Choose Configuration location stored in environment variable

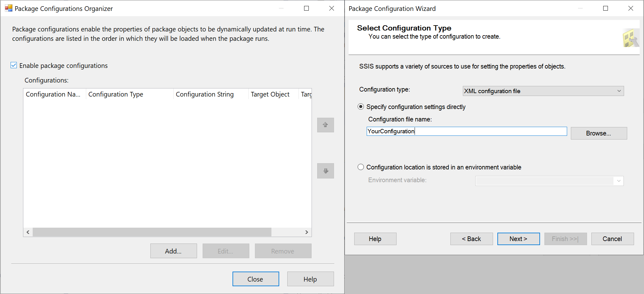point(360,167)
